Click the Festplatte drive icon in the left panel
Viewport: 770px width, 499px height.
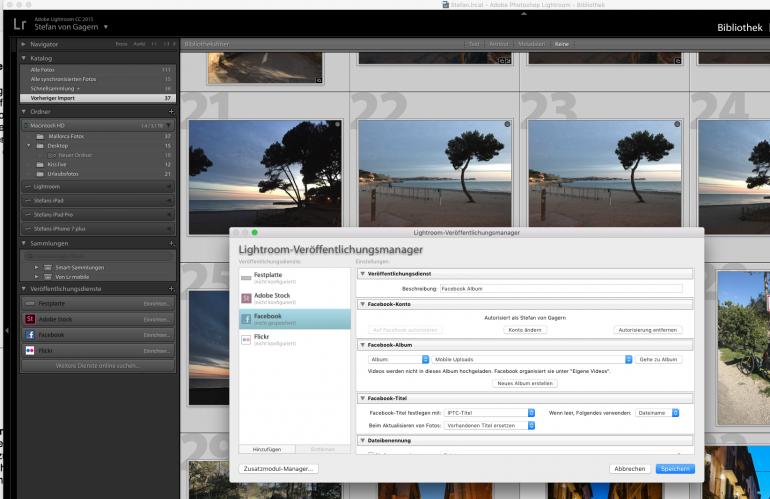(30, 304)
